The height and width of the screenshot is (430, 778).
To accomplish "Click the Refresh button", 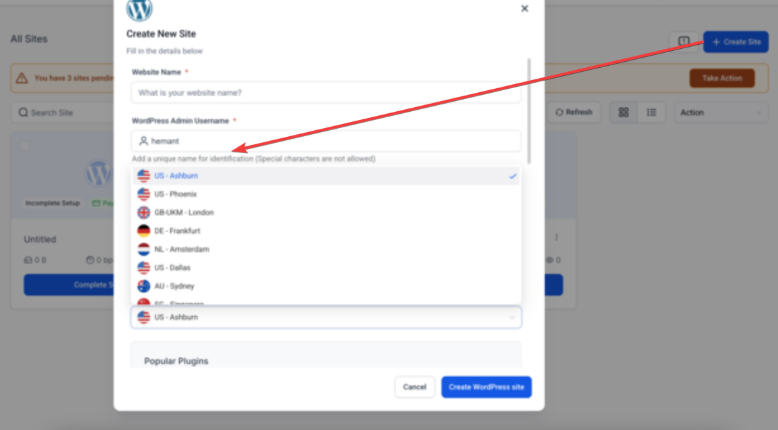I will coord(574,113).
